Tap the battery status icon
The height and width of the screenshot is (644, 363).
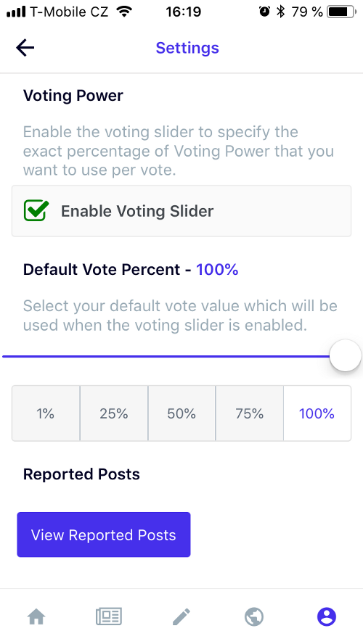tap(342, 12)
